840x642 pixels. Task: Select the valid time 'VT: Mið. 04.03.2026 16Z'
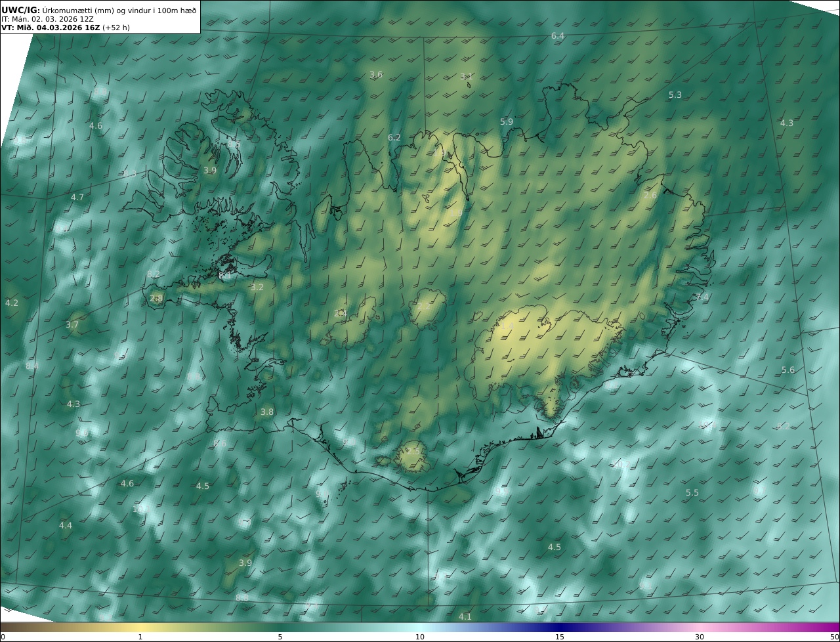coord(51,28)
